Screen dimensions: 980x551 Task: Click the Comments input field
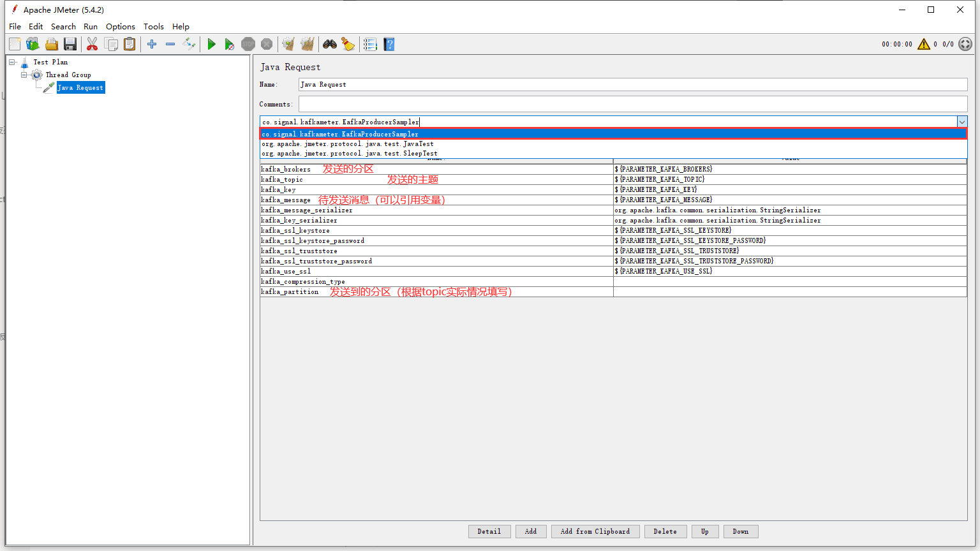click(633, 104)
